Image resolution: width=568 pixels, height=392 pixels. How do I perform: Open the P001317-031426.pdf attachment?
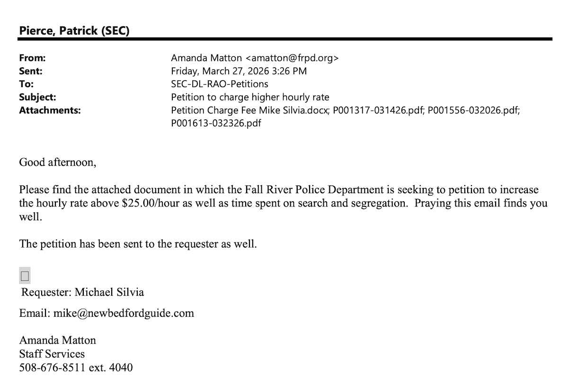[x=378, y=111]
